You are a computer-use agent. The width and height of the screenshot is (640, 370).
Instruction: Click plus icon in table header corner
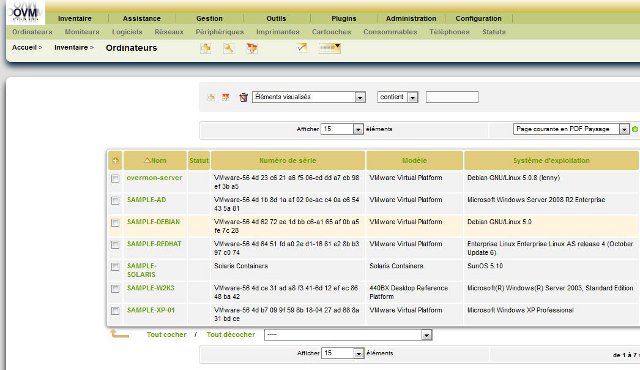pos(116,160)
